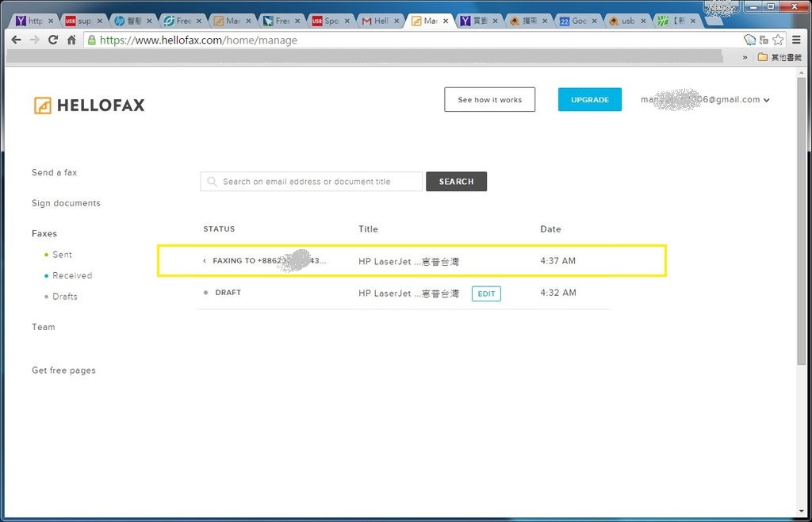Close the active HelloFax tab

pyautogui.click(x=446, y=21)
